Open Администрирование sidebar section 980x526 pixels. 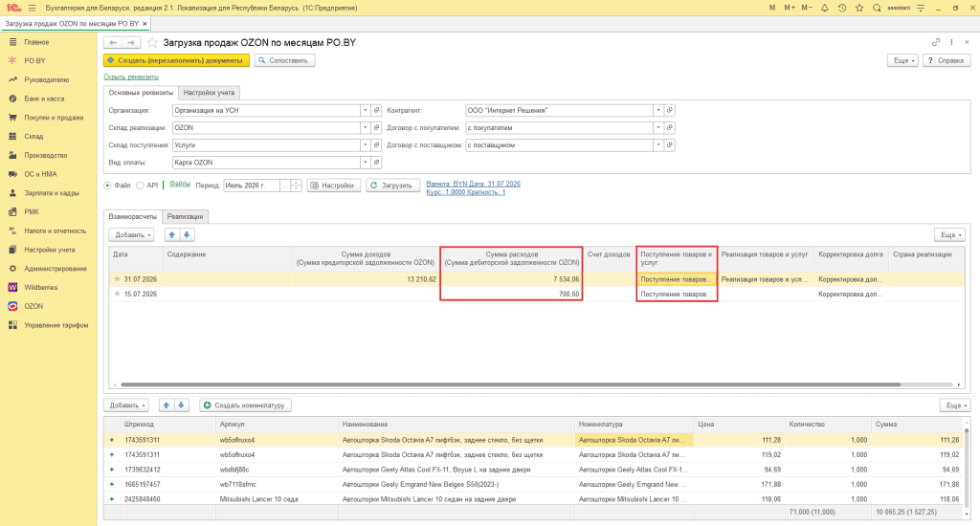point(55,269)
